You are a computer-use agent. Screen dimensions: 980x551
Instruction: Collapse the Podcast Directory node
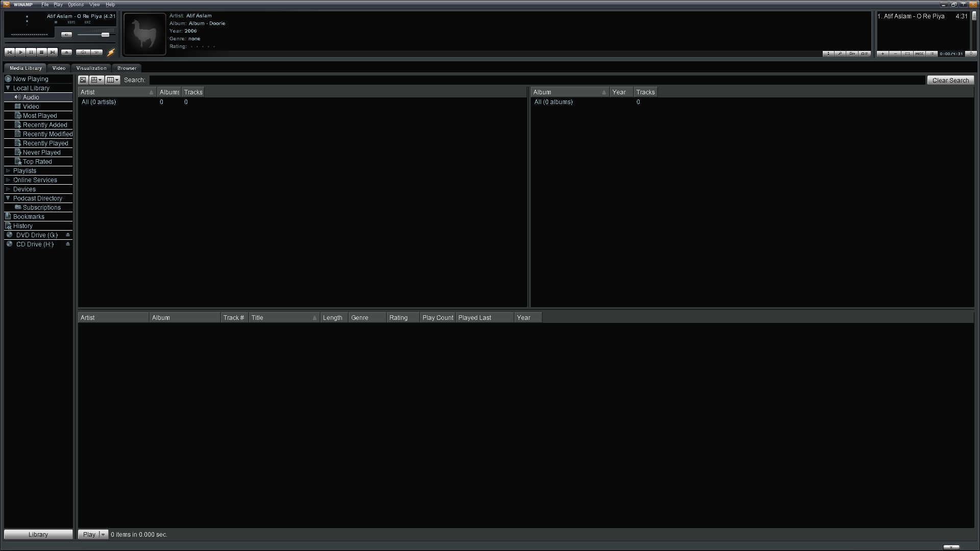pos(8,198)
